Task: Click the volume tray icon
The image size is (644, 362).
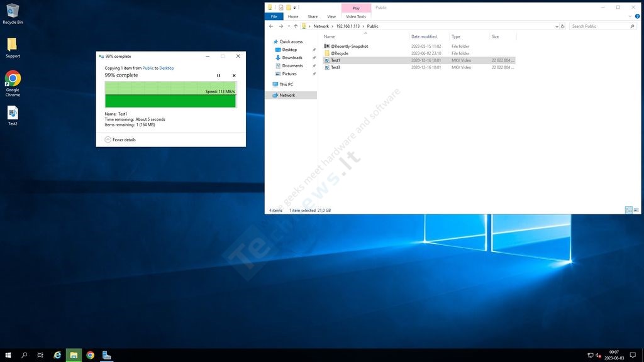Action: 599,355
